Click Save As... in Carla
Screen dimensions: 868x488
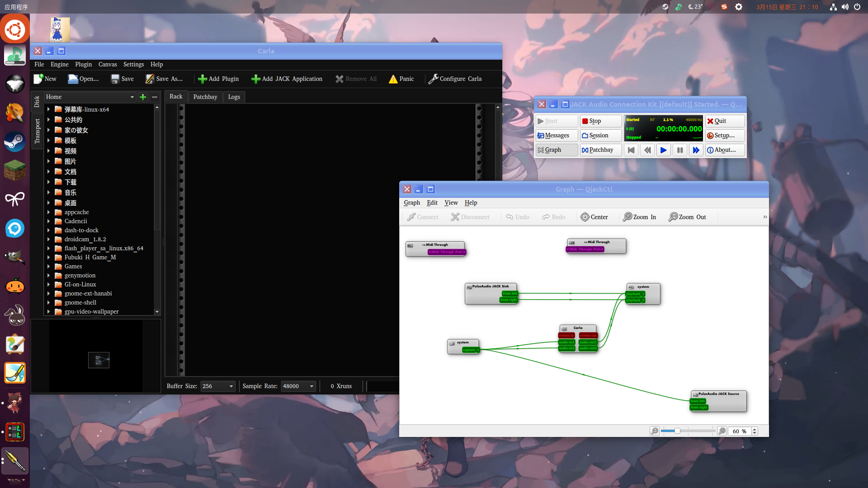(x=164, y=79)
